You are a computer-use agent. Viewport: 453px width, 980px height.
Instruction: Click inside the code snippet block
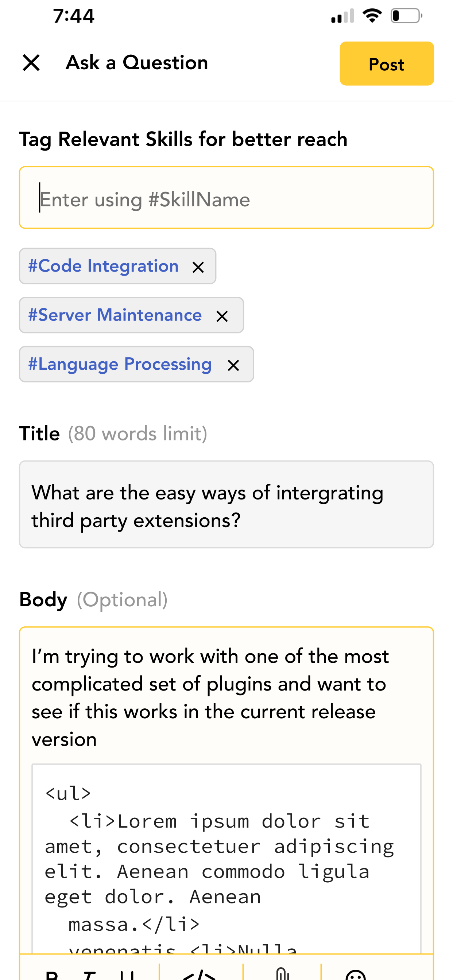(x=226, y=860)
